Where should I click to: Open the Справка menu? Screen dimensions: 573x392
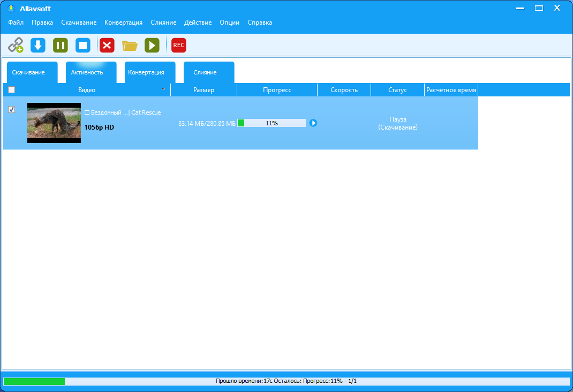tap(260, 22)
